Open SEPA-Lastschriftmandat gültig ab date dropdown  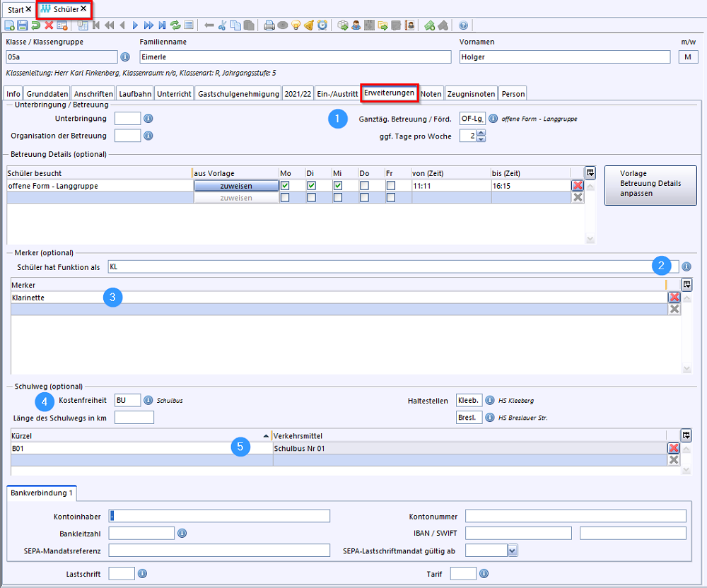tap(512, 550)
